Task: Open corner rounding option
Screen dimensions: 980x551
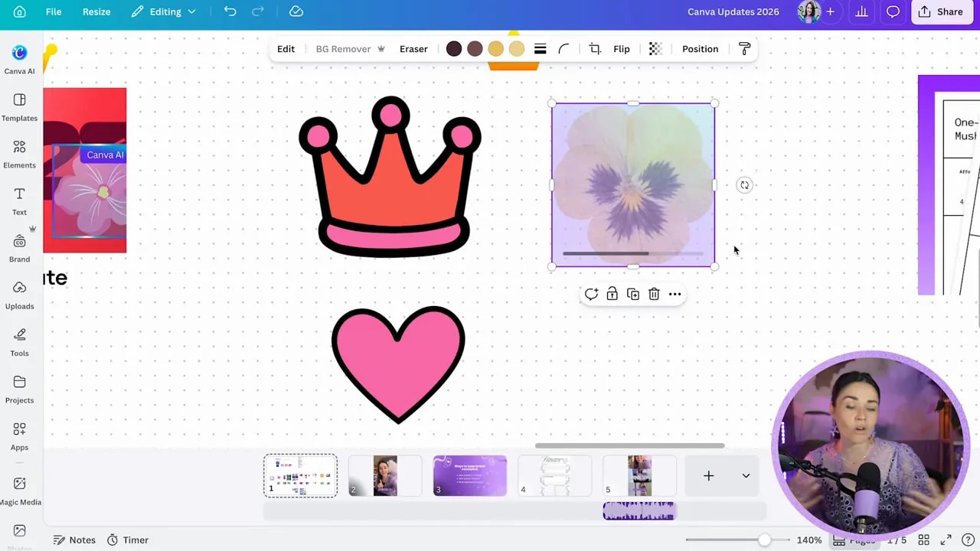Action: [563, 49]
